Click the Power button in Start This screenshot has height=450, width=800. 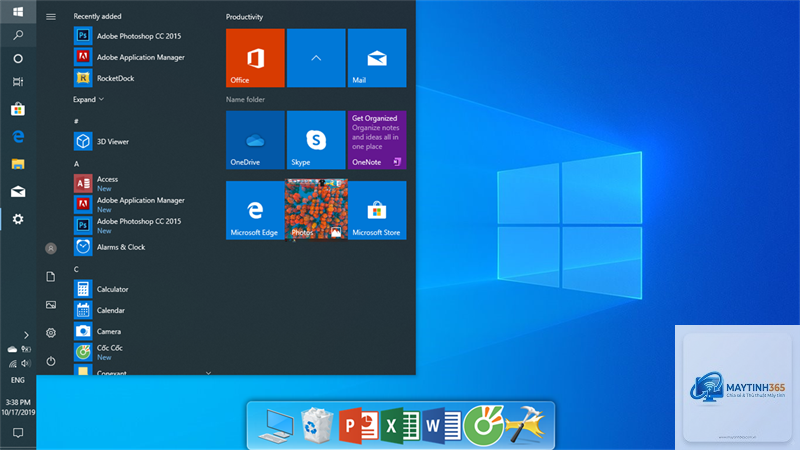[51, 361]
